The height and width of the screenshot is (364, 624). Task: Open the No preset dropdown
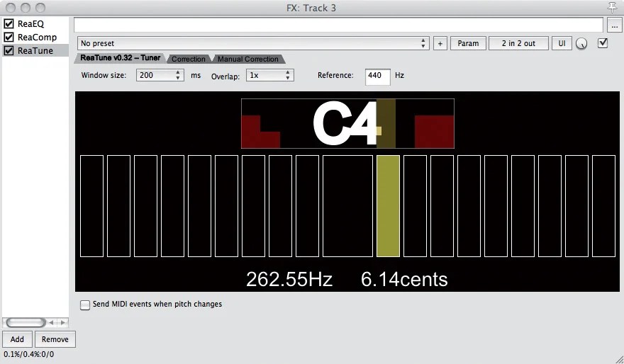253,43
